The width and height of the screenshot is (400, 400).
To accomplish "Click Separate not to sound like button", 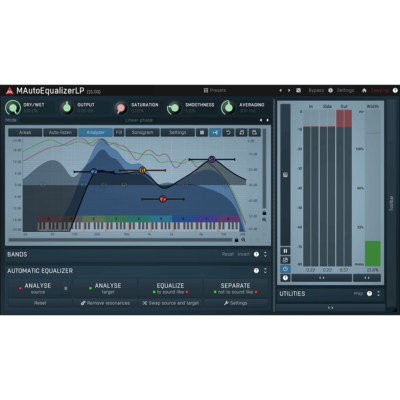I will pos(235,288).
